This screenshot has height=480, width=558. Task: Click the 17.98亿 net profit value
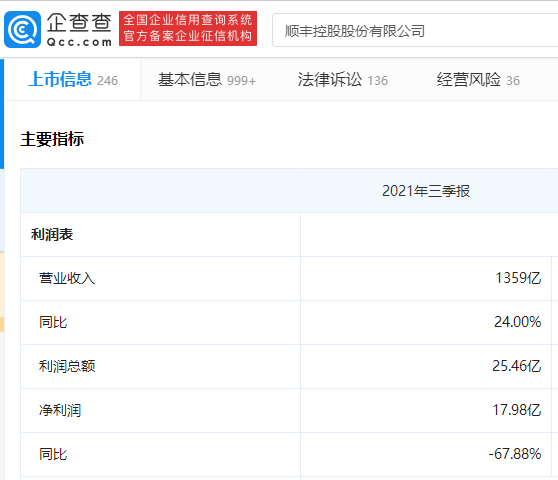point(517,410)
